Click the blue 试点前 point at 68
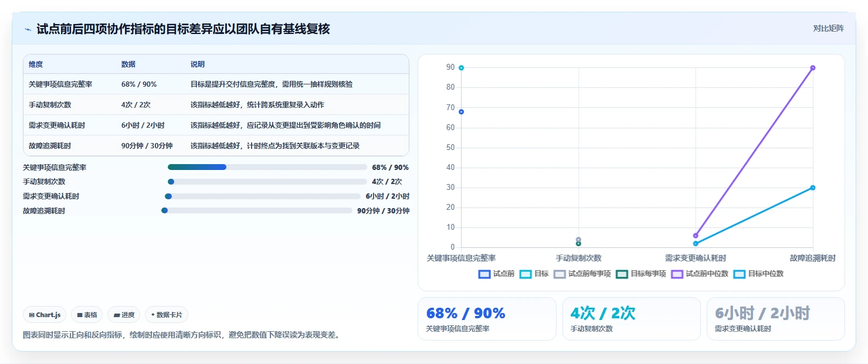 [461, 111]
